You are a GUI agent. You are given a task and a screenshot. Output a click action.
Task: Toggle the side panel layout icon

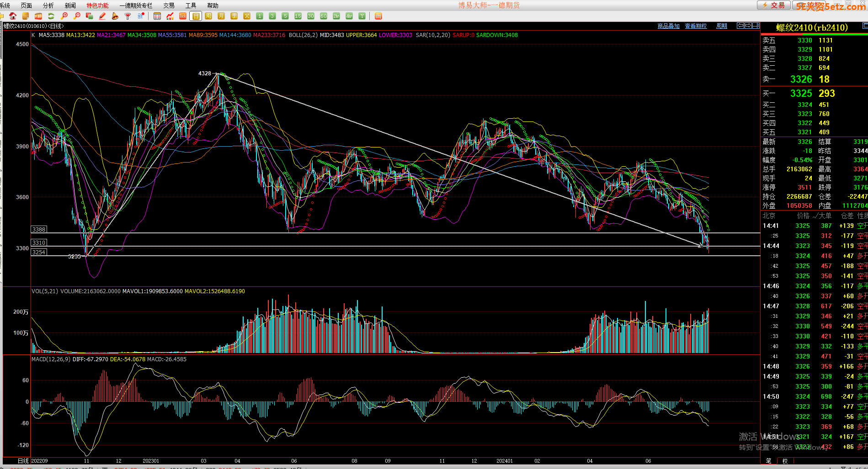pos(756,26)
